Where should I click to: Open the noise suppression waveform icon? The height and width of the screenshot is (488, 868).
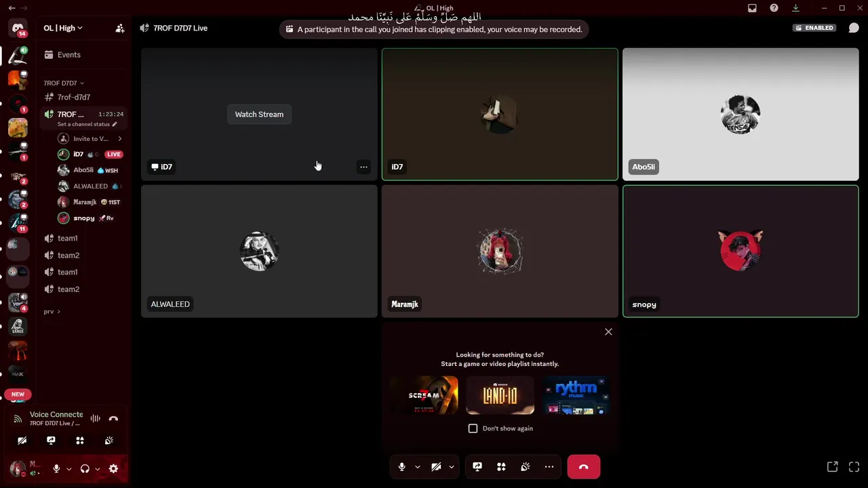pyautogui.click(x=96, y=419)
